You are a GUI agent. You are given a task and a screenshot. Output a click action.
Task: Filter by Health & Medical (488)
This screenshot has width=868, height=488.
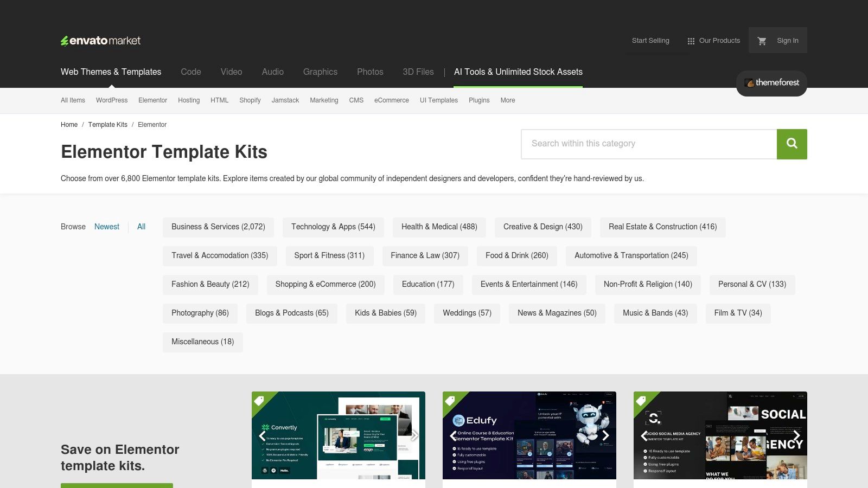[438, 227]
